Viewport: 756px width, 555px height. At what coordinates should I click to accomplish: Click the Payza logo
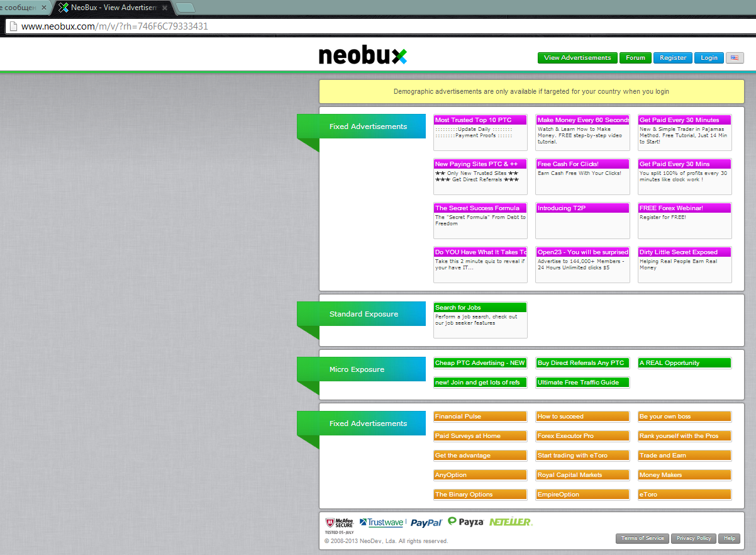pos(466,522)
